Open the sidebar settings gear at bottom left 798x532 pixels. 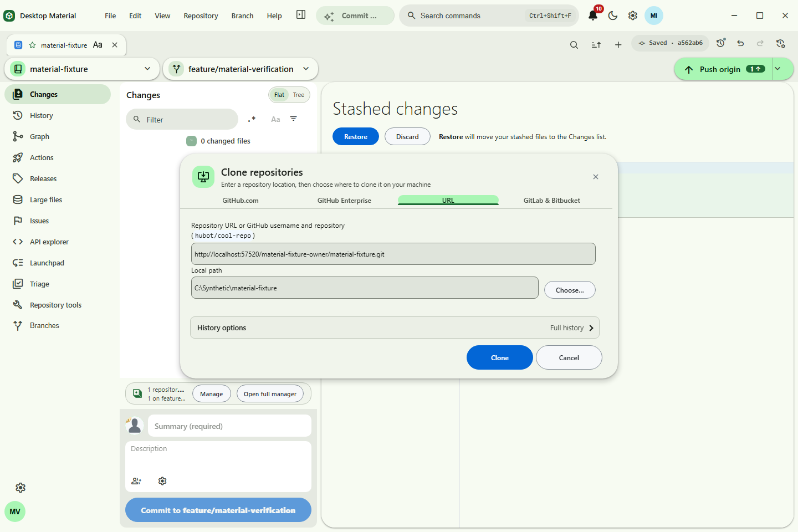point(21,488)
